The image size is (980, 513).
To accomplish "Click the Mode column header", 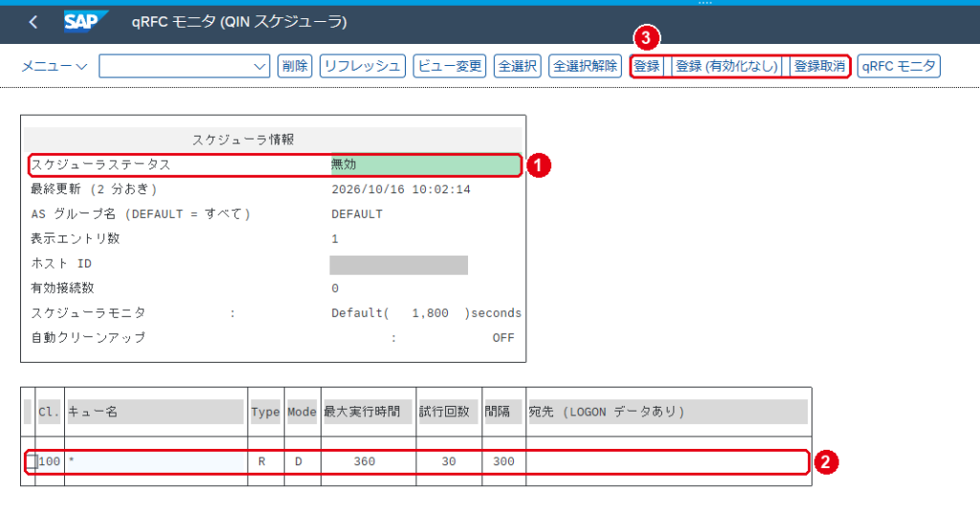I will click(x=301, y=412).
